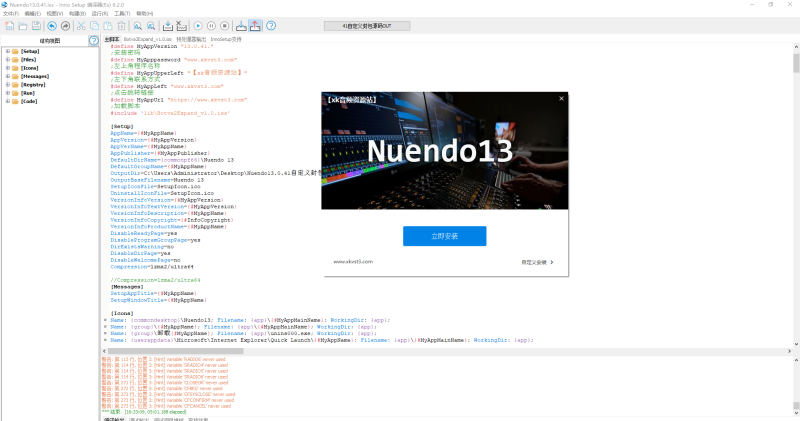Screen dimensions: 800x421
Task: Click the warning mentioning 'CLOSEOK' never used
Action: point(165,383)
